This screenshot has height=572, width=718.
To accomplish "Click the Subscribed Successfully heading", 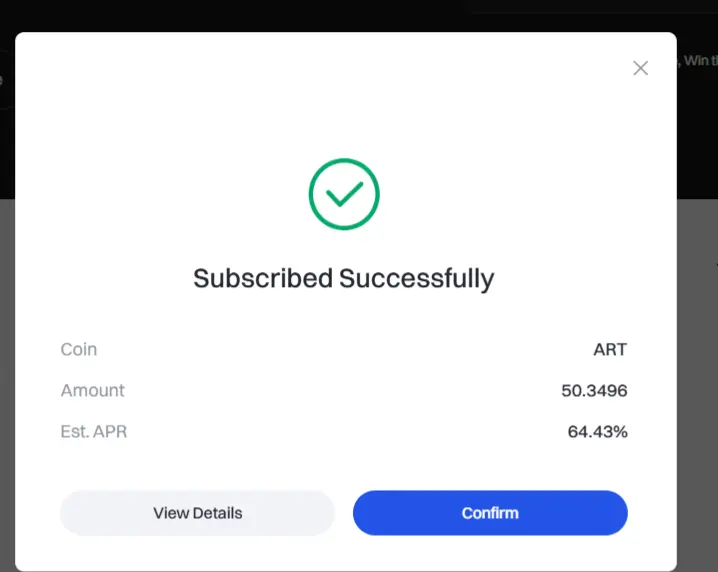I will click(343, 278).
